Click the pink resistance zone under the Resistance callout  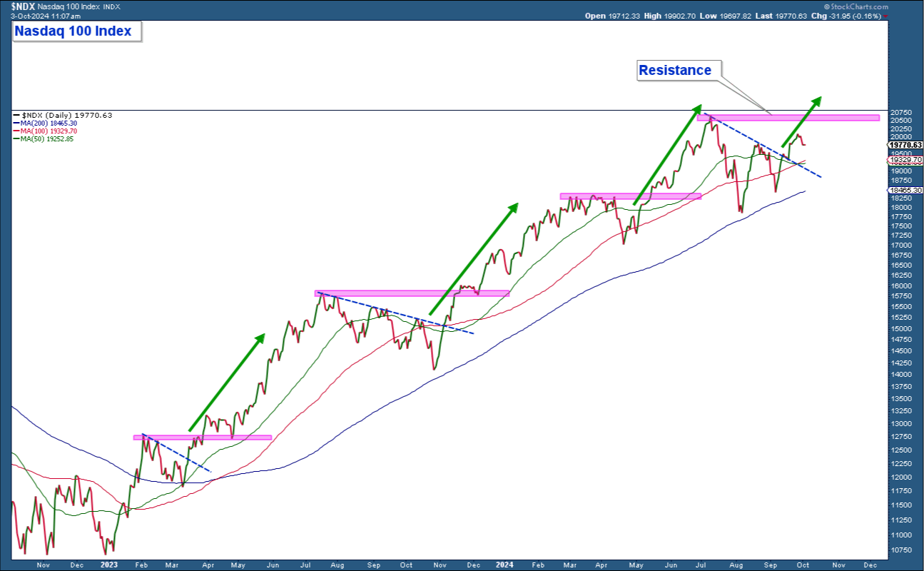(x=788, y=118)
